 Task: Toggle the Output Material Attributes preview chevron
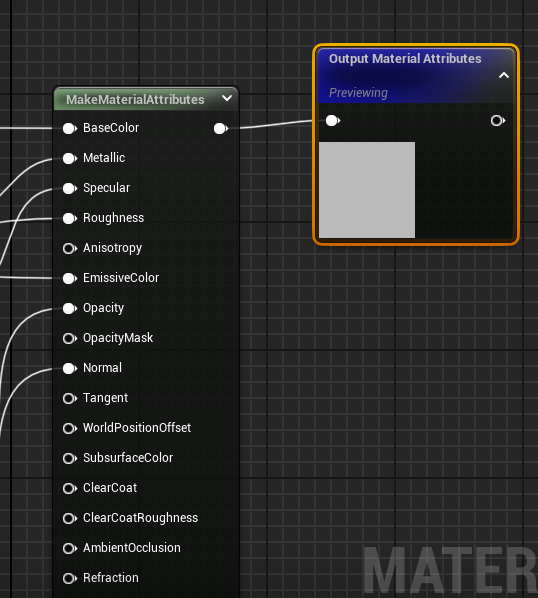[x=504, y=75]
